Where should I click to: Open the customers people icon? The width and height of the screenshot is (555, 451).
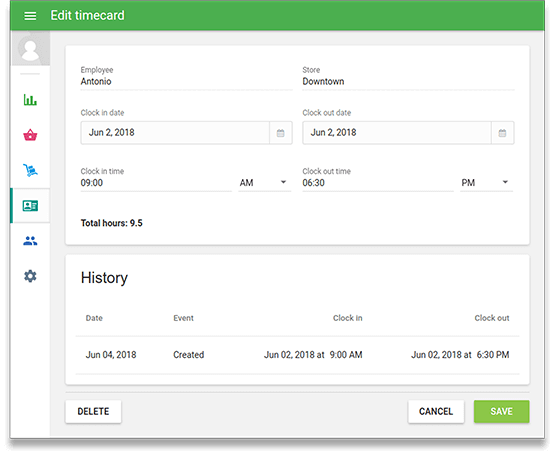click(30, 241)
